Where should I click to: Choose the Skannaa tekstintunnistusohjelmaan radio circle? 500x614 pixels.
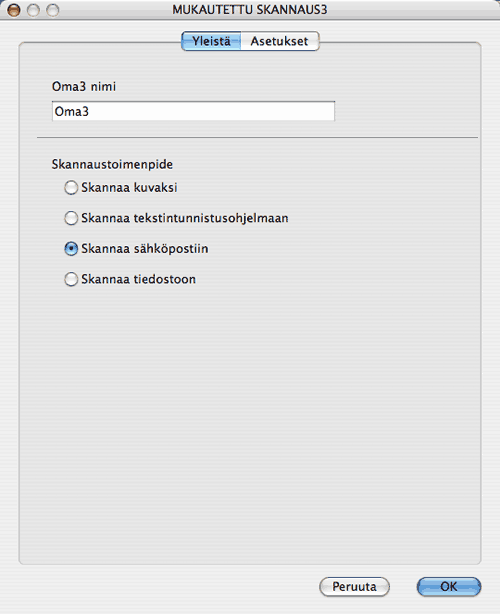pos(71,218)
